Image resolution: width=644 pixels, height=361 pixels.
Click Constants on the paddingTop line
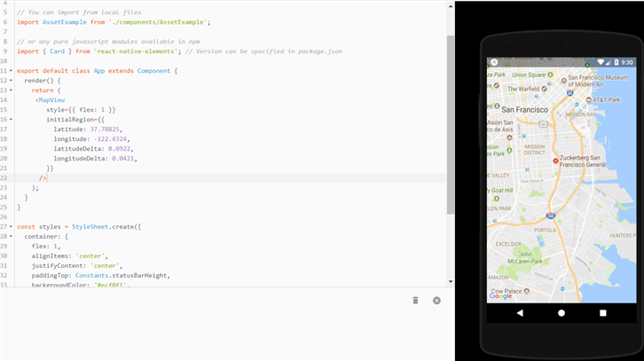91,276
